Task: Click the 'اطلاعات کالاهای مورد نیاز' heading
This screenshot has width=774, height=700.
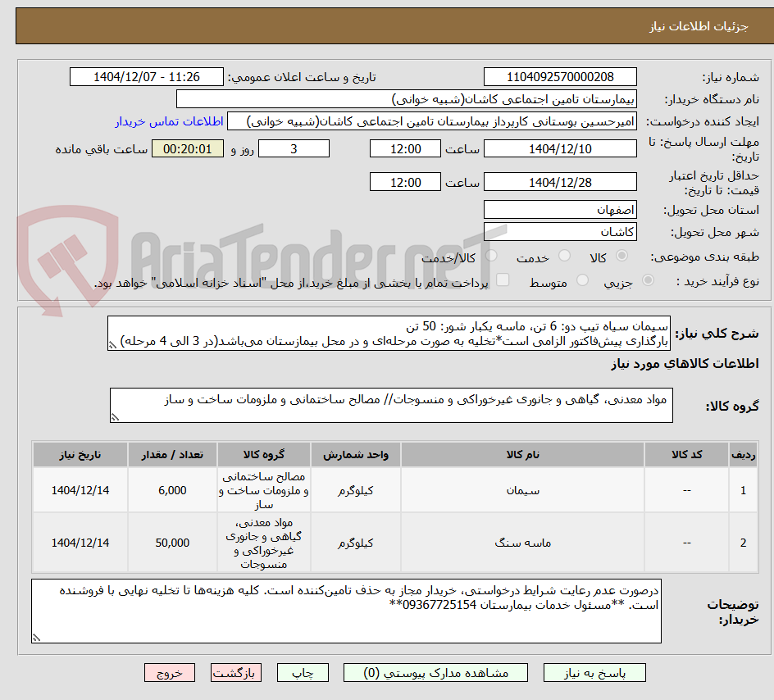Action: click(685, 364)
